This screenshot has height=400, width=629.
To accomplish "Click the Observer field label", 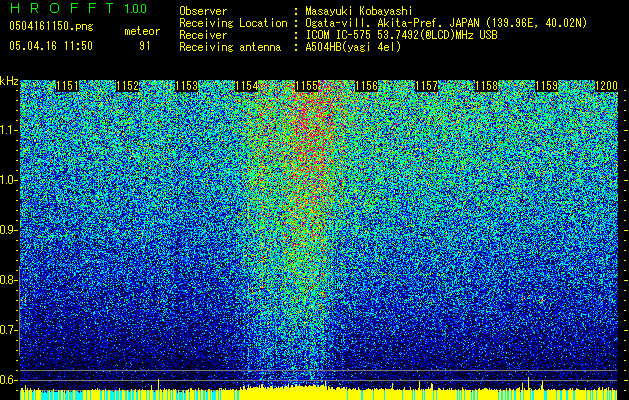I will click(203, 11).
